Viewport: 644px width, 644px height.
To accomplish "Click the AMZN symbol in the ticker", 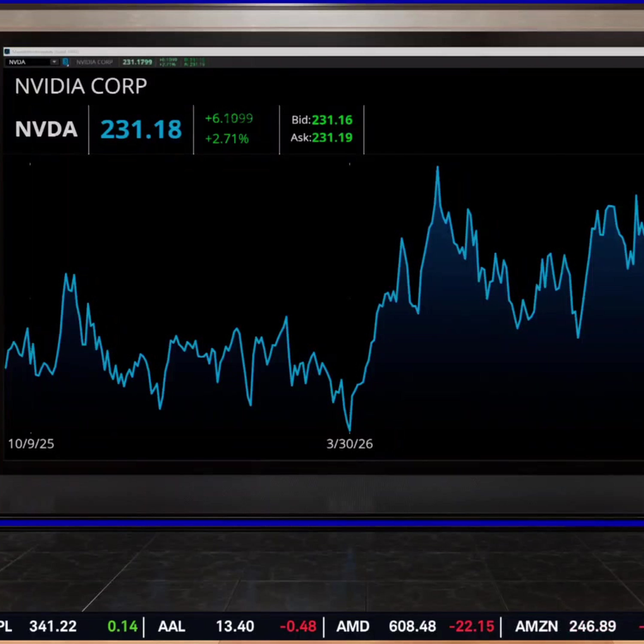I will [x=536, y=626].
